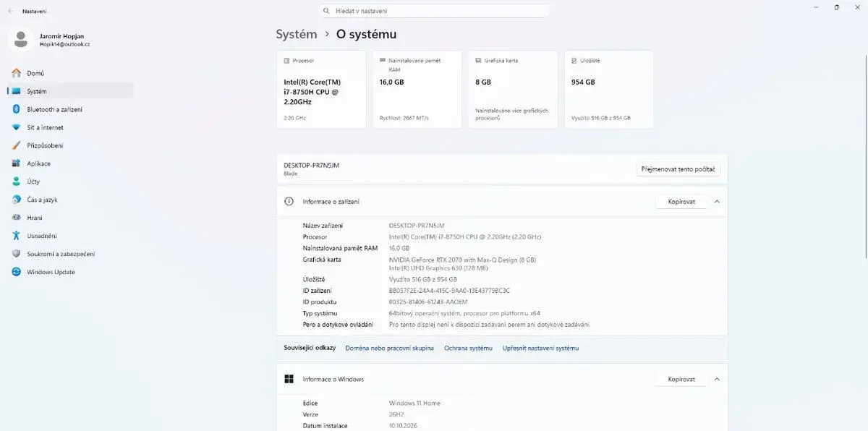
Task: Open the Nainstalovaná paměť RAM card
Action: point(417,90)
